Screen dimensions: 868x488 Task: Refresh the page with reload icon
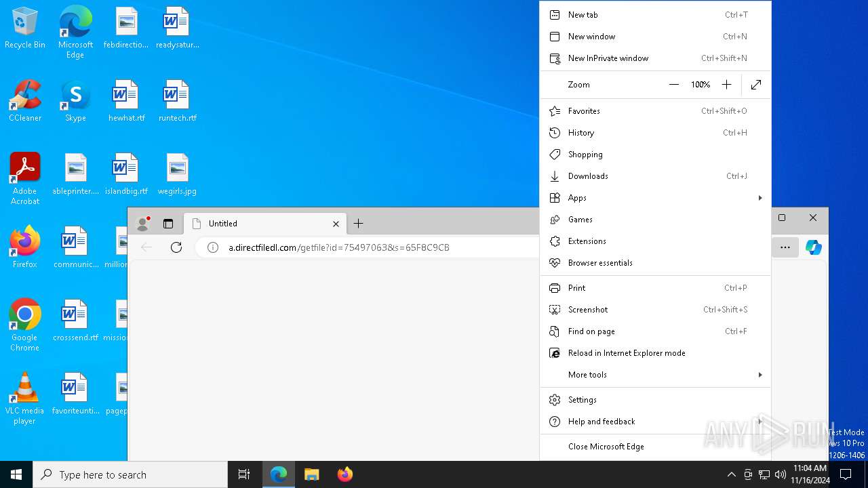coord(176,247)
